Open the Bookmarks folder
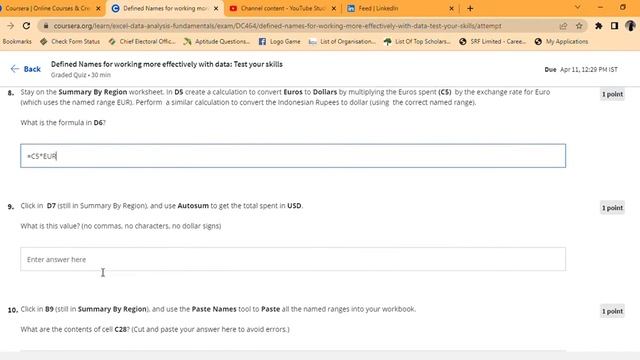Screen dimensions: 640x360 17,42
